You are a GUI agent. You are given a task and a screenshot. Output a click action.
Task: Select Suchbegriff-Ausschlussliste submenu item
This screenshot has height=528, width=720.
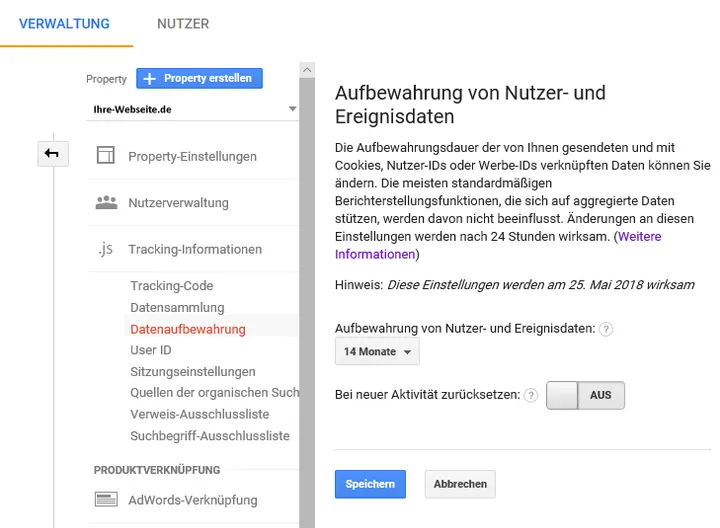(210, 436)
